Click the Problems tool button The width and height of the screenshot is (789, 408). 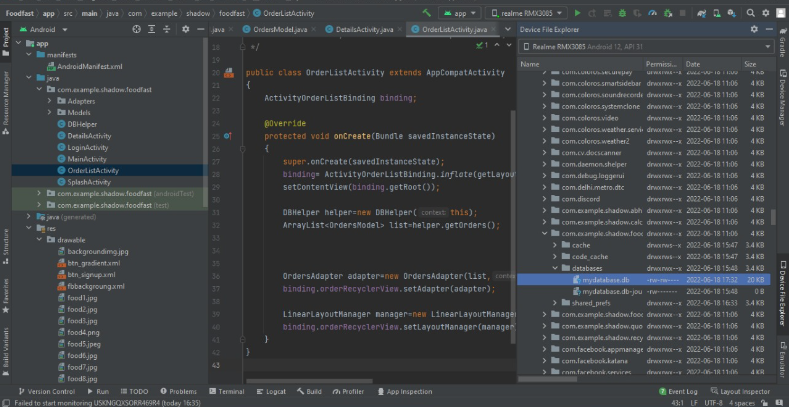(x=179, y=391)
